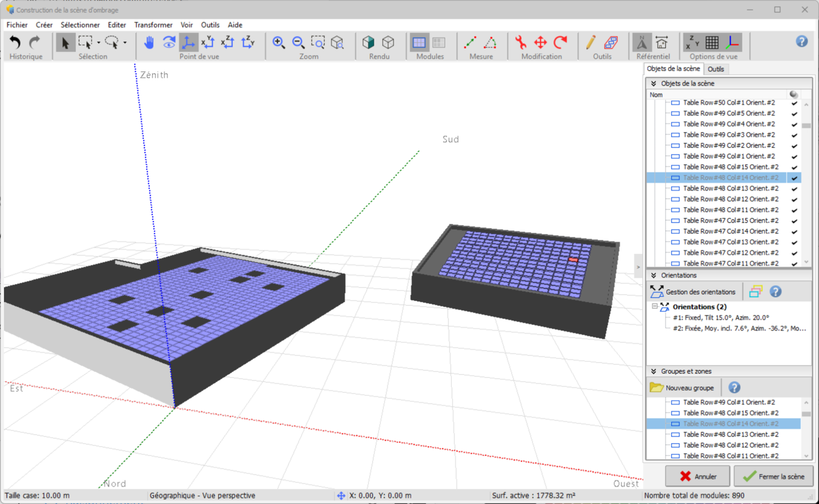This screenshot has height=504, width=819.
Task: Zoom in on the scene
Action: 279,43
